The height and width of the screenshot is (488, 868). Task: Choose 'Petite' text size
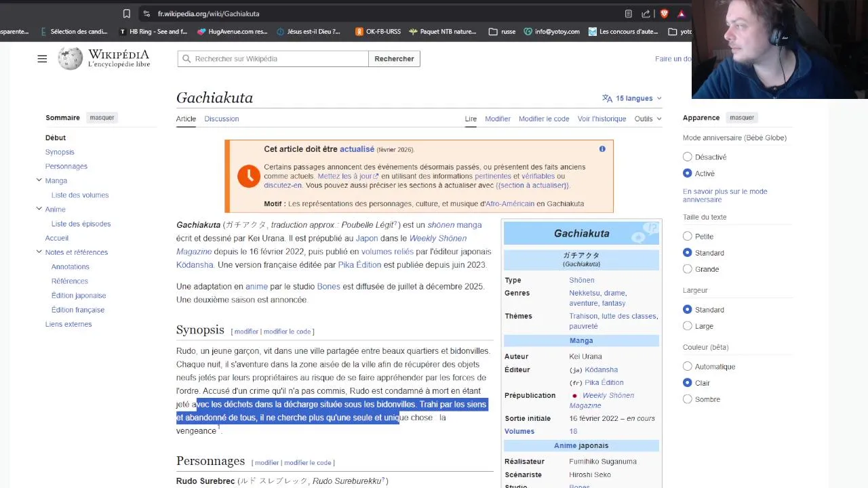click(688, 237)
